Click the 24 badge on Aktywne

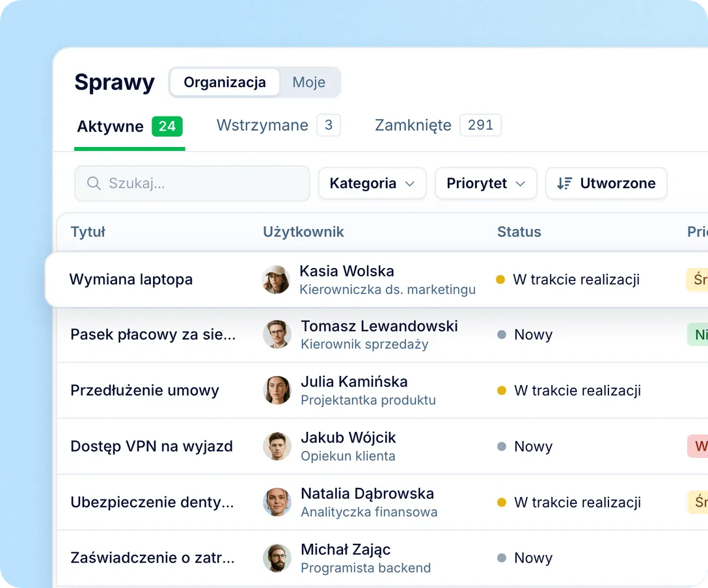(x=167, y=126)
